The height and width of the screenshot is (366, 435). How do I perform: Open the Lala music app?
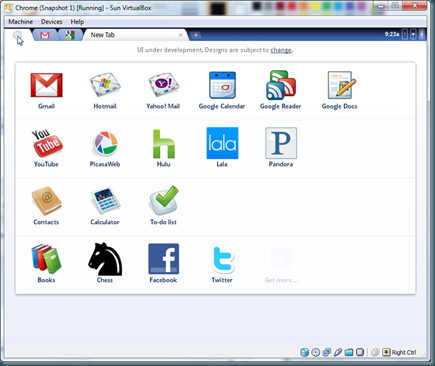pos(222,143)
